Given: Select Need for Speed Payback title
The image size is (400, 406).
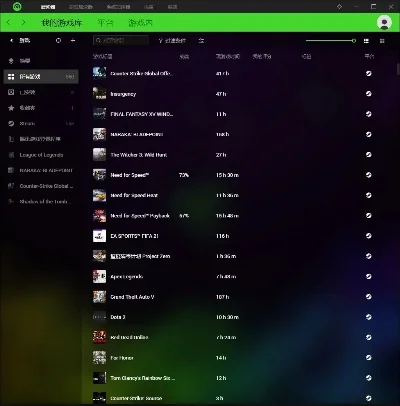Looking at the screenshot, I should click(140, 216).
